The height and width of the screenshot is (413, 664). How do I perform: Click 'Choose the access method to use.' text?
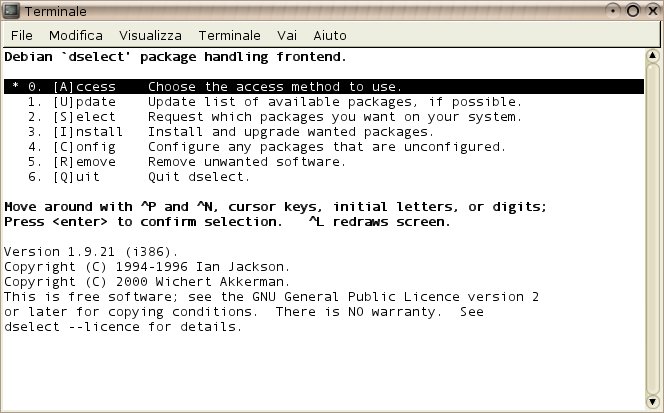pos(274,86)
